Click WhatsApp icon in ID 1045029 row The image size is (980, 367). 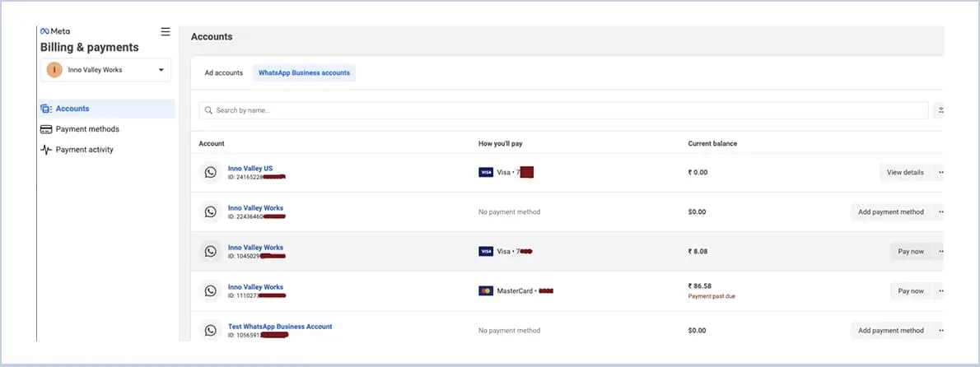[x=211, y=252]
